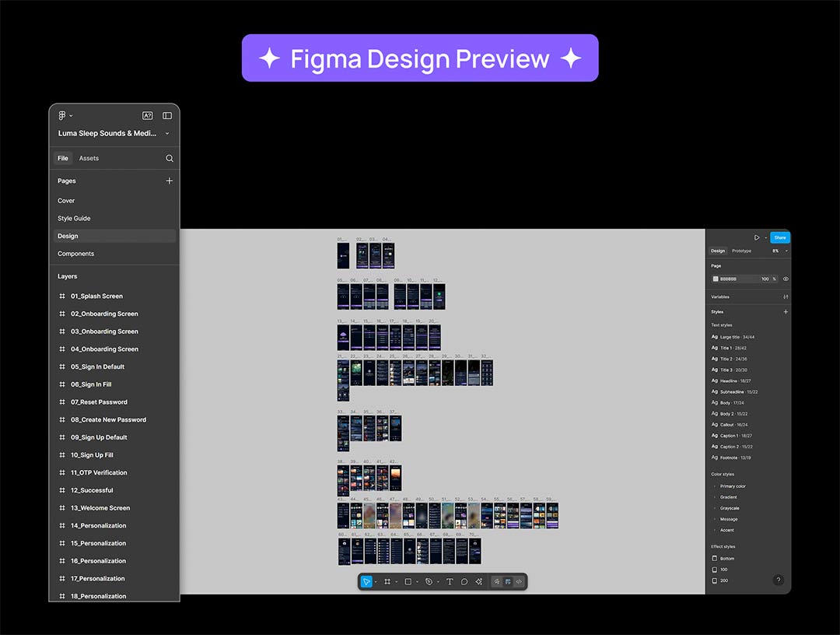Toggle the sidebar panel layout icon
Image resolution: width=840 pixels, height=635 pixels.
(x=167, y=115)
